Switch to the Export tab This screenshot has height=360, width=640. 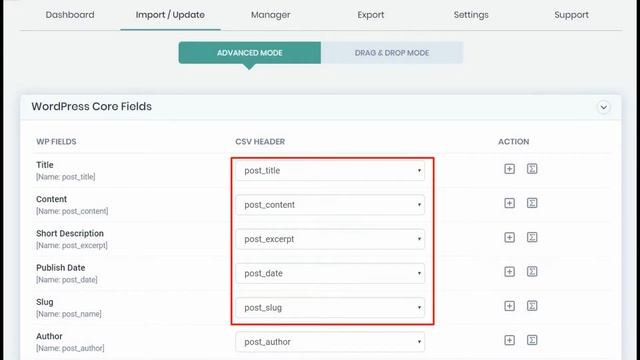click(x=371, y=15)
